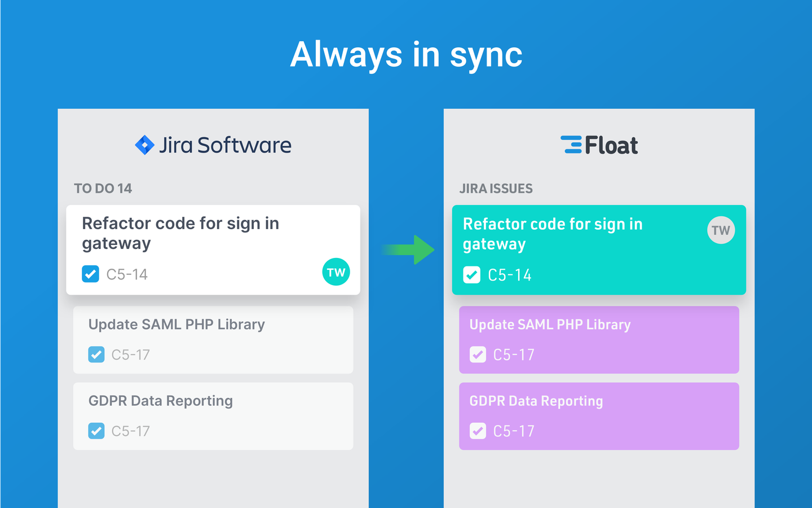Toggle the C5-14 checkbox in Jira Software panel
Viewport: 812px width, 508px height.
[x=90, y=274]
